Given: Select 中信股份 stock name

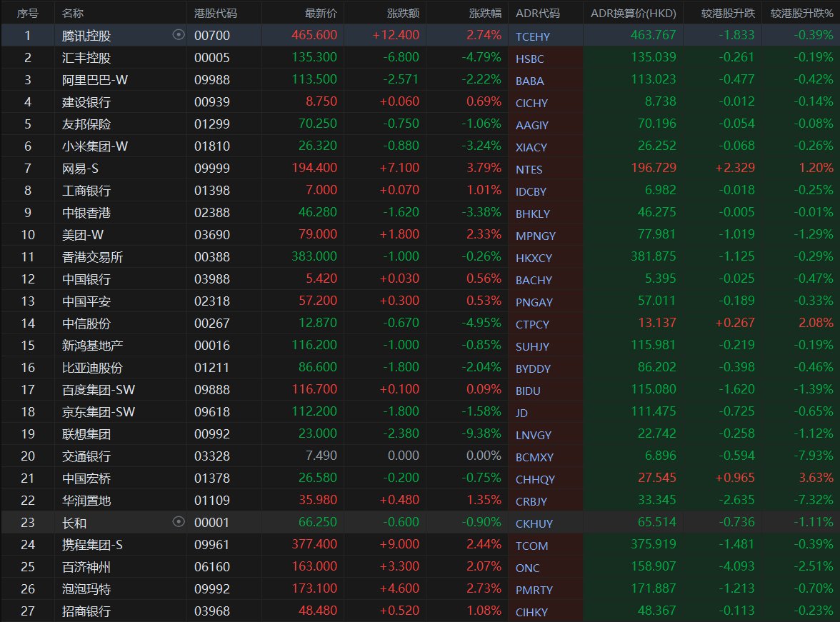Looking at the screenshot, I should coord(86,323).
